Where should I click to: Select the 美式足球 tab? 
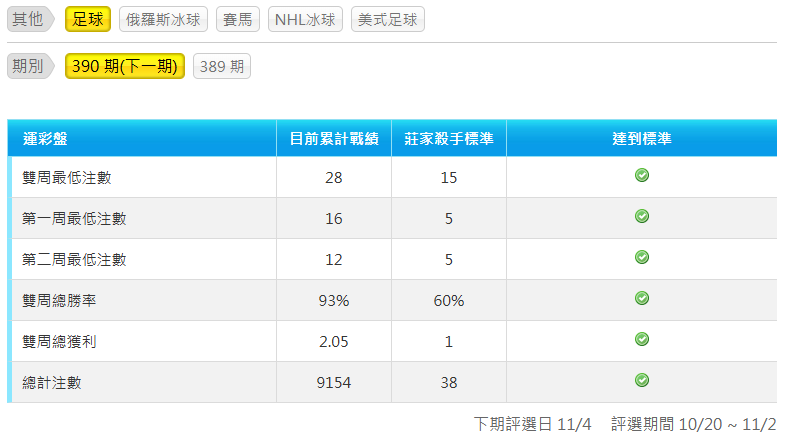point(387,19)
